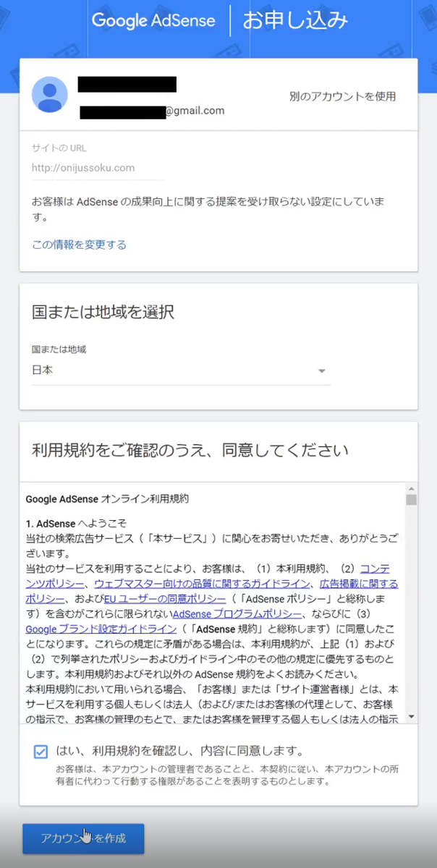Click the Google AdSense logo
437x868 pixels.
pyautogui.click(x=153, y=20)
